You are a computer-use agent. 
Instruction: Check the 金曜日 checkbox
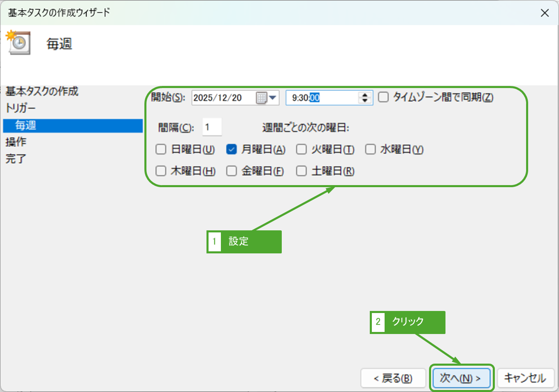[x=232, y=171]
